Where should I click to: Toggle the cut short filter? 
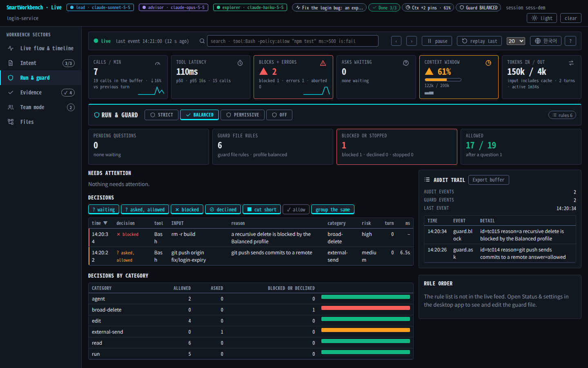point(262,209)
